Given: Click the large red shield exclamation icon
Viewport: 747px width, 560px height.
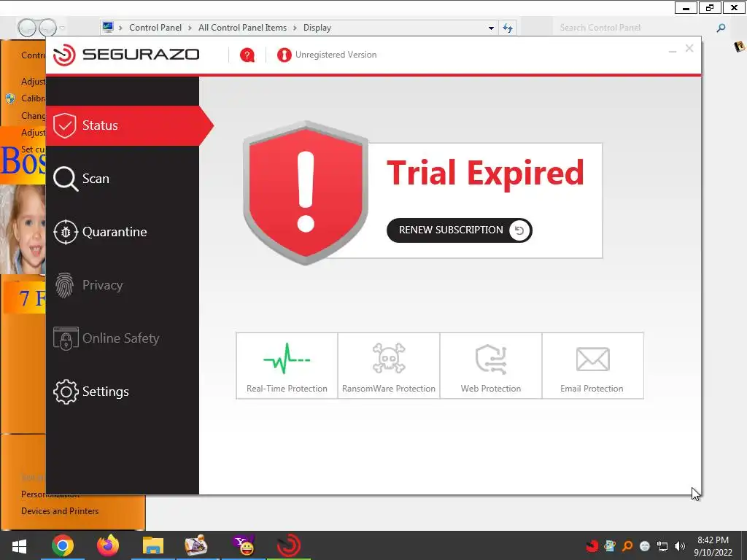Looking at the screenshot, I should [306, 192].
